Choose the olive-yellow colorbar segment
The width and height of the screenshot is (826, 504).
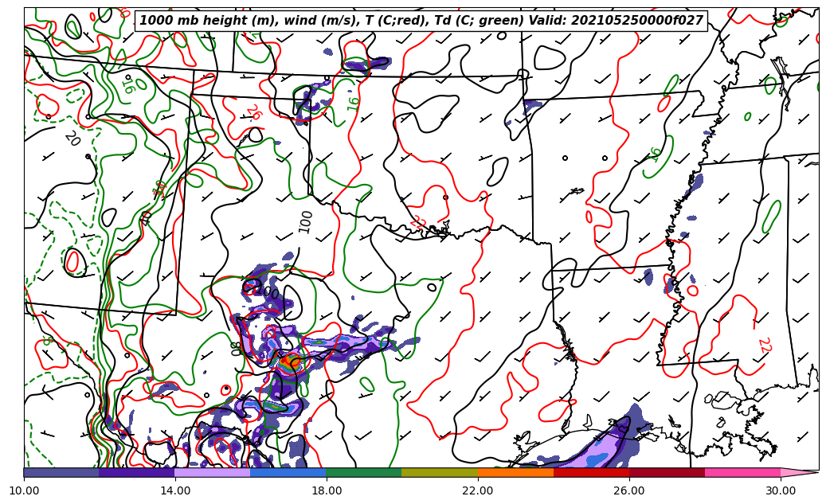click(440, 472)
